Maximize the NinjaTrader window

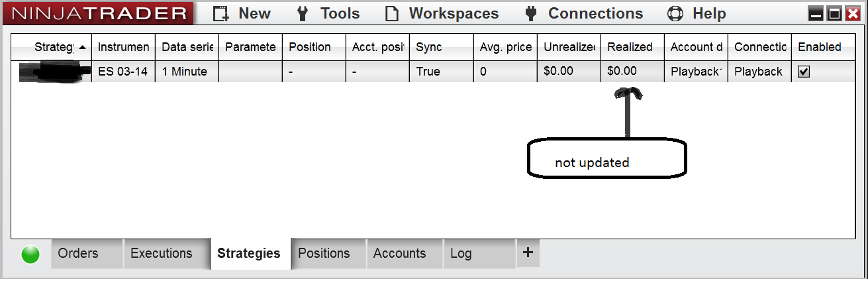(834, 14)
